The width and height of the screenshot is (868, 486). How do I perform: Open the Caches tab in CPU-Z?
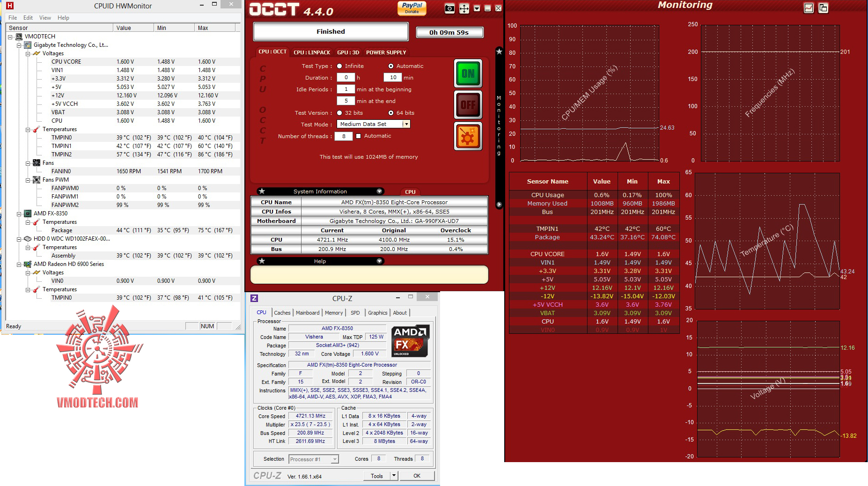(282, 313)
